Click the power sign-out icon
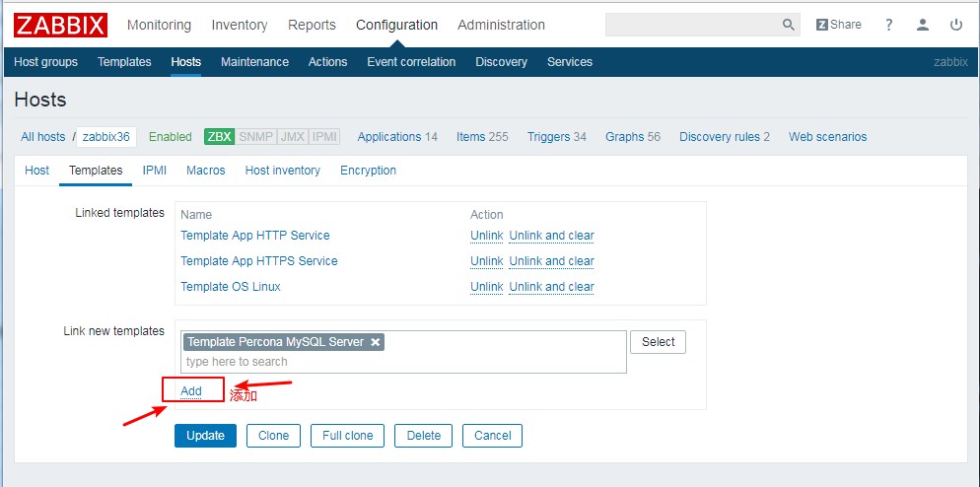The image size is (980, 487). pos(956,25)
